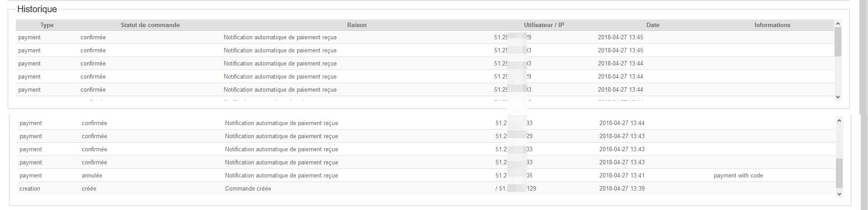Viewport: 868px width, 210px height.
Task: Click the Informations column header
Action: (772, 25)
